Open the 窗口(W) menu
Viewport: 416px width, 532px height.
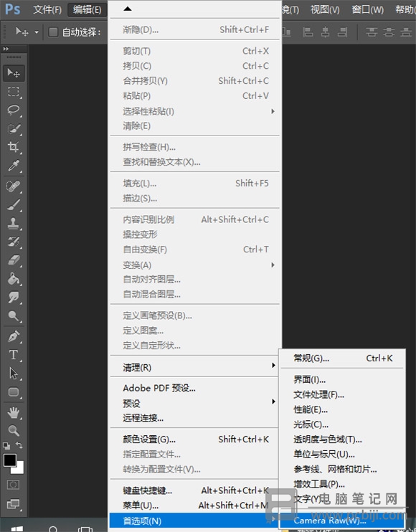(x=367, y=9)
